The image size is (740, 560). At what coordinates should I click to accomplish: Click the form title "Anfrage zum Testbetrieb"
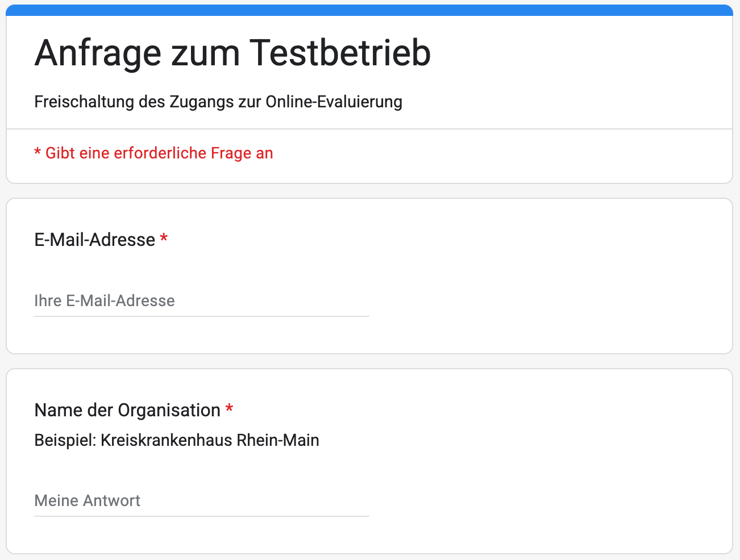point(232,53)
